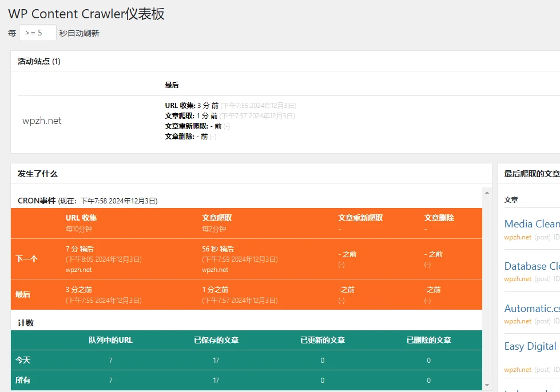The width and height of the screenshot is (560, 392).
Task: Open the "Easy Digital" crawled post link
Action: pyautogui.click(x=530, y=346)
